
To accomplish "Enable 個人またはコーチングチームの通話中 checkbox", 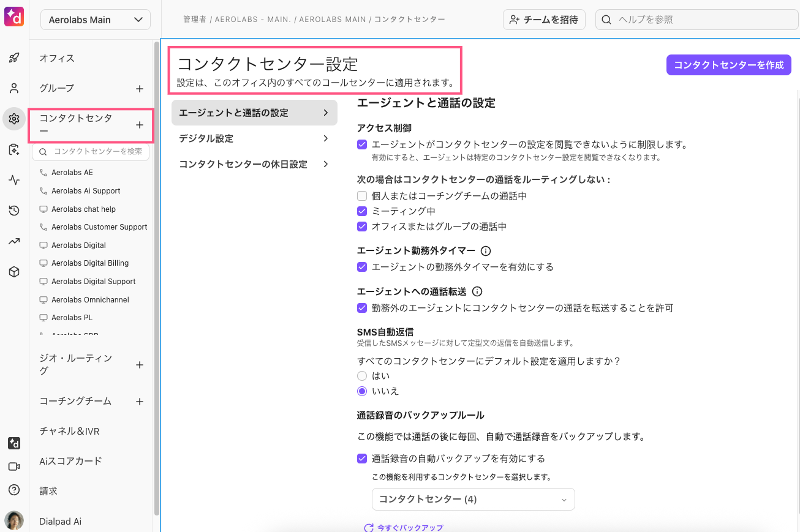I will [362, 196].
